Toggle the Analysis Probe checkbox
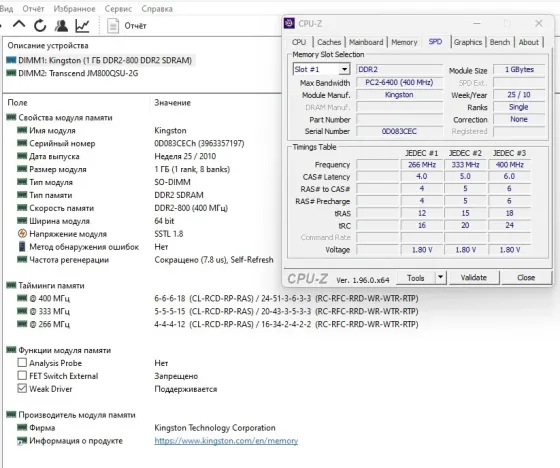The image size is (560, 468). (22, 363)
